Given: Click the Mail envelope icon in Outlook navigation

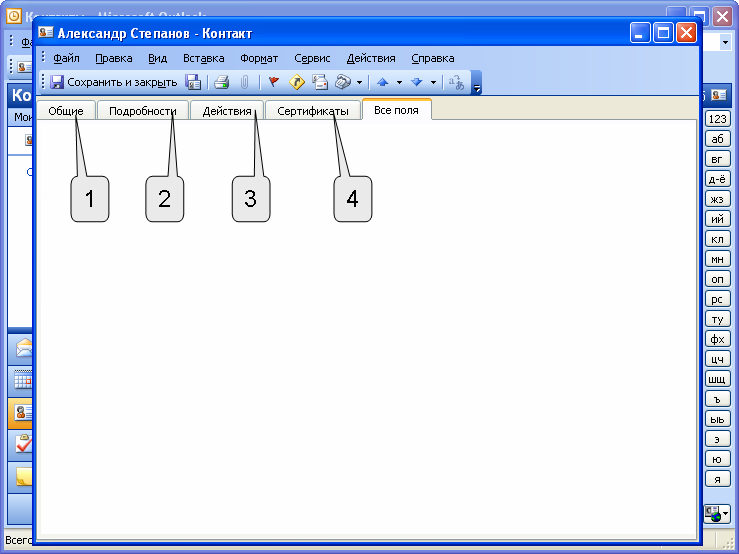Looking at the screenshot, I should pos(22,349).
